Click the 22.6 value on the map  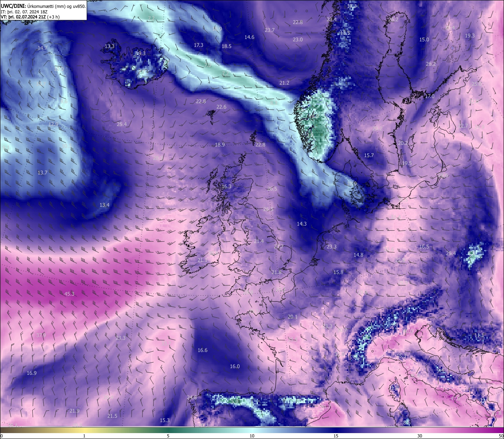tap(221, 107)
